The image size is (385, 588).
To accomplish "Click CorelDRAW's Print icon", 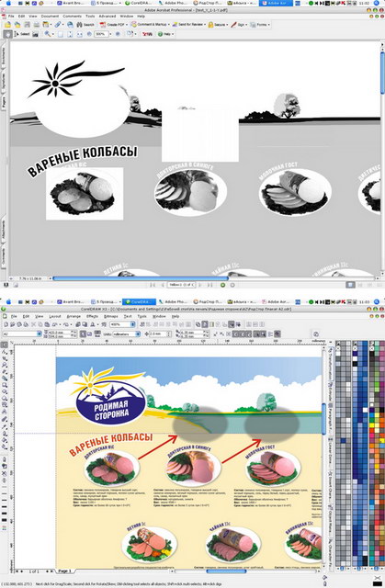I will (26, 324).
